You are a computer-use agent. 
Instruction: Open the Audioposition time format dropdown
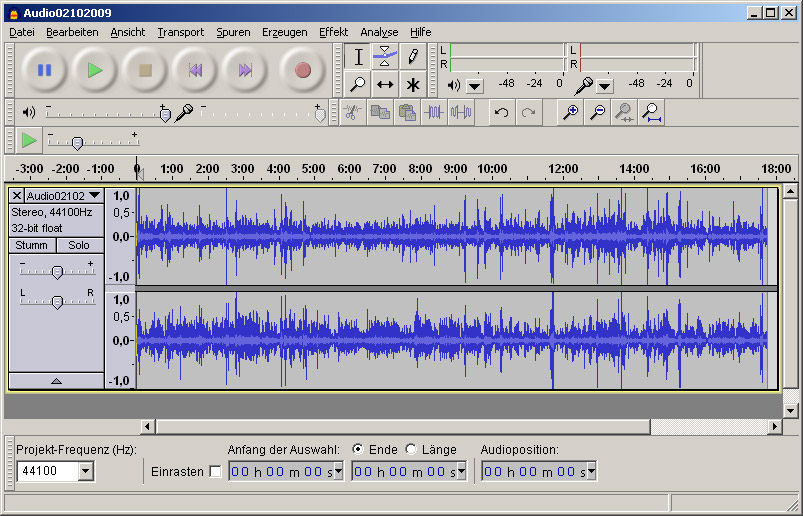(591, 471)
